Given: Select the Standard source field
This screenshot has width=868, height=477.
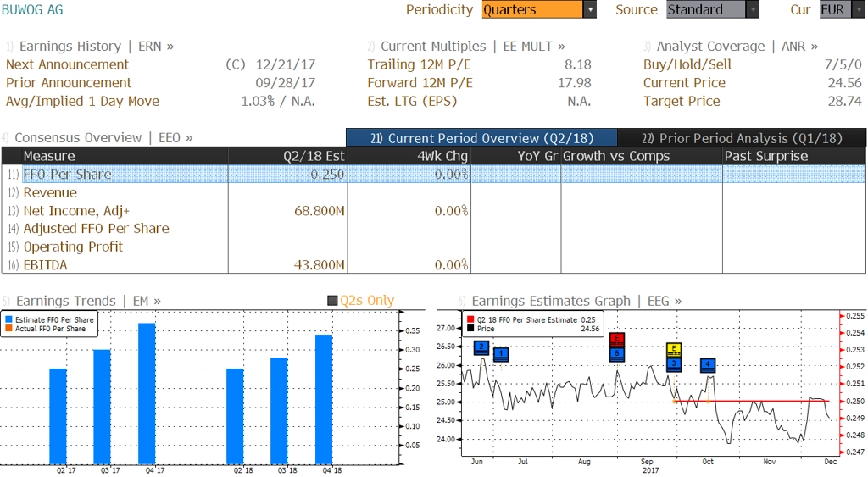Looking at the screenshot, I should 706,9.
